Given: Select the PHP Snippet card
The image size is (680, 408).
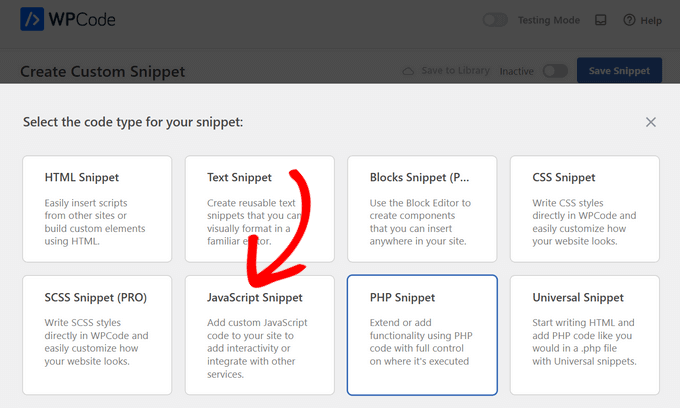Looking at the screenshot, I should point(422,335).
